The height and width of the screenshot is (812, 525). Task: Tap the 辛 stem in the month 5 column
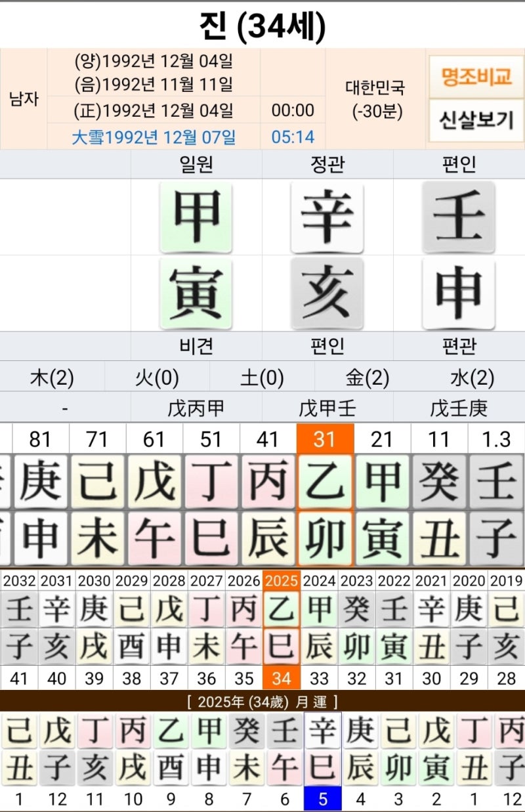coord(322,731)
